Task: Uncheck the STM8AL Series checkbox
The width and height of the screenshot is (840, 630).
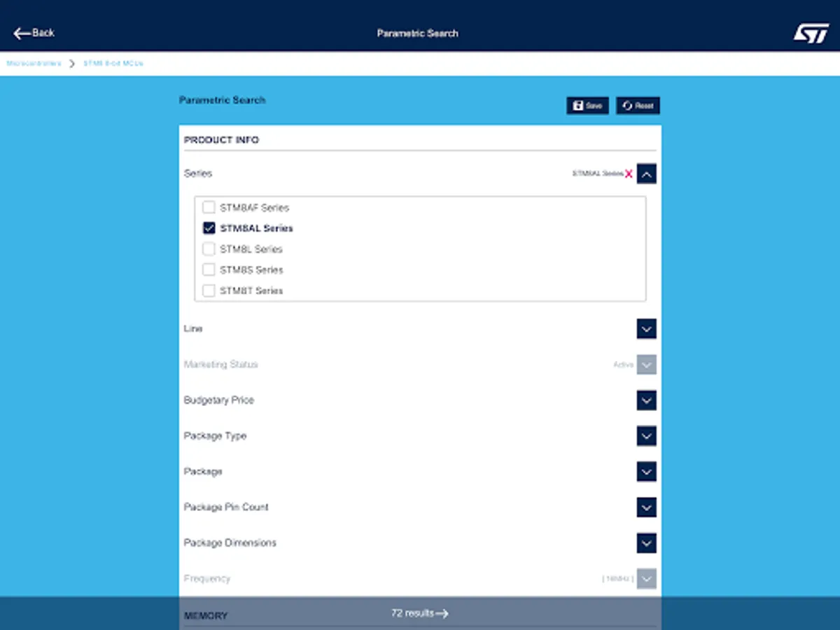Action: [209, 228]
